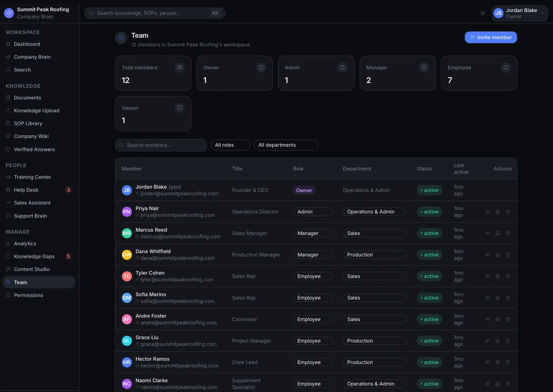
Task: Click the shield icon on Viewer card
Action: pyautogui.click(x=179, y=108)
